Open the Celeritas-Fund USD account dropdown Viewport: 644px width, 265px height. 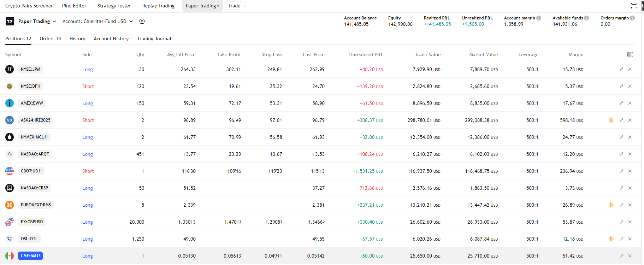tap(98, 21)
